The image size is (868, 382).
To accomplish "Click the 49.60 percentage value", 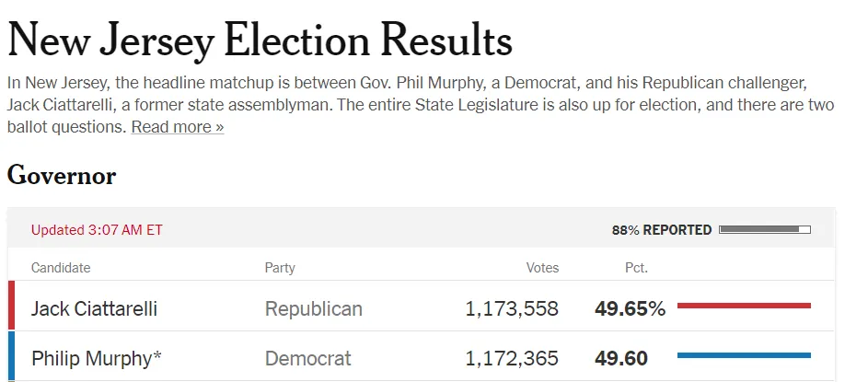I will (621, 358).
